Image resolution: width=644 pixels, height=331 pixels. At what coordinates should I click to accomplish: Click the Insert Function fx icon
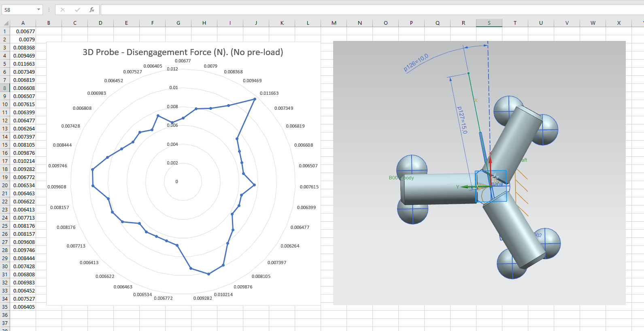92,10
